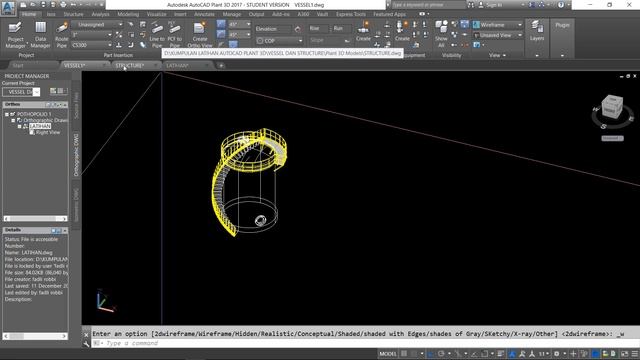
Task: Select the PCF to Pipe tool
Action: click(x=175, y=35)
